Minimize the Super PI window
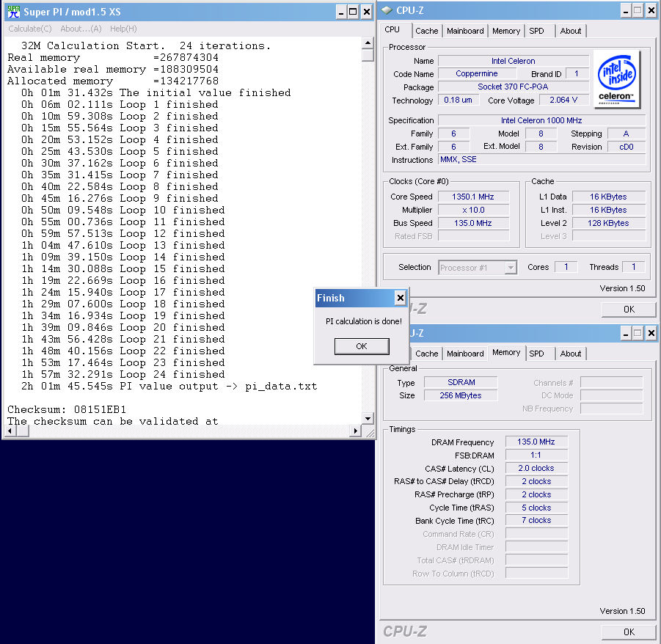The image size is (661, 644). (x=341, y=12)
